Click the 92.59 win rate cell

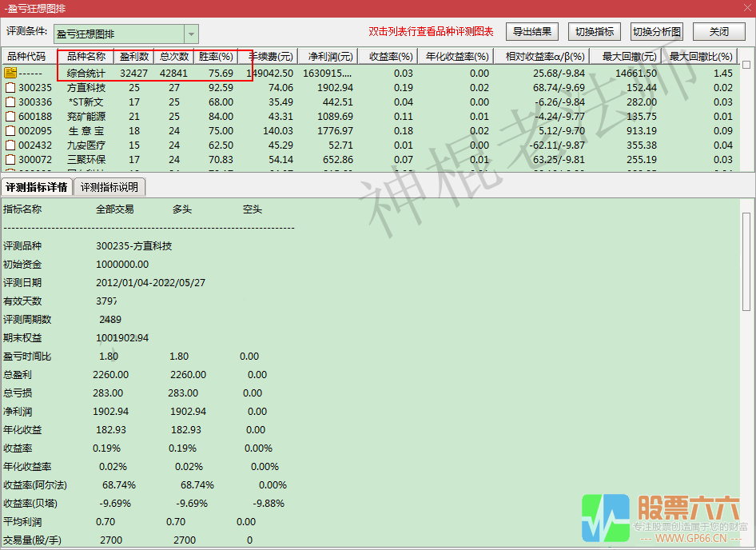pos(221,88)
